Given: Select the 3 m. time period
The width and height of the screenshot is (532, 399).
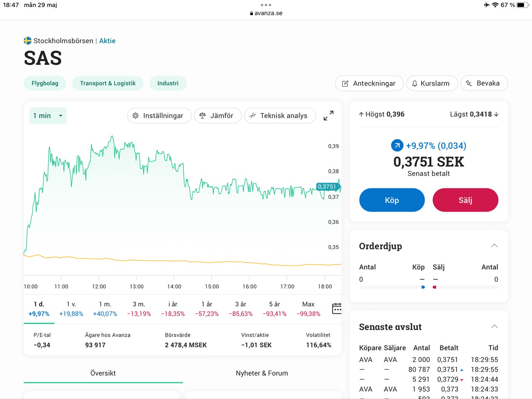Looking at the screenshot, I should [139, 309].
